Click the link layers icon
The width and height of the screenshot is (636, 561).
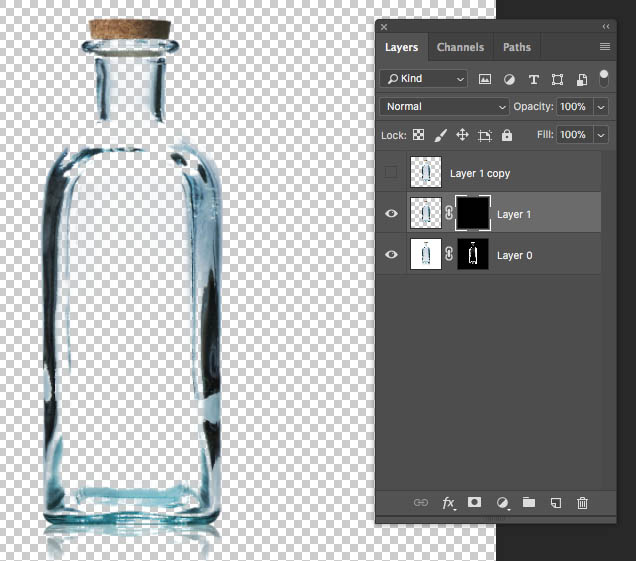coord(421,503)
